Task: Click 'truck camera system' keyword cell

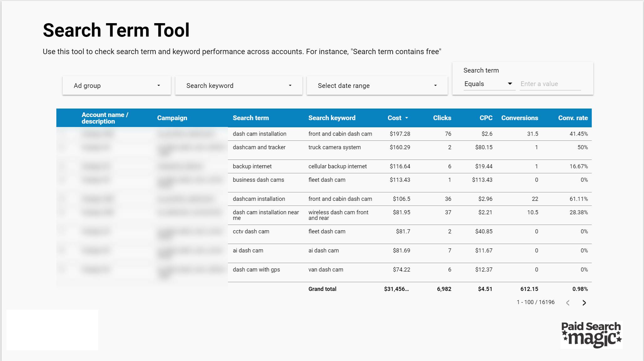Action: [334, 147]
